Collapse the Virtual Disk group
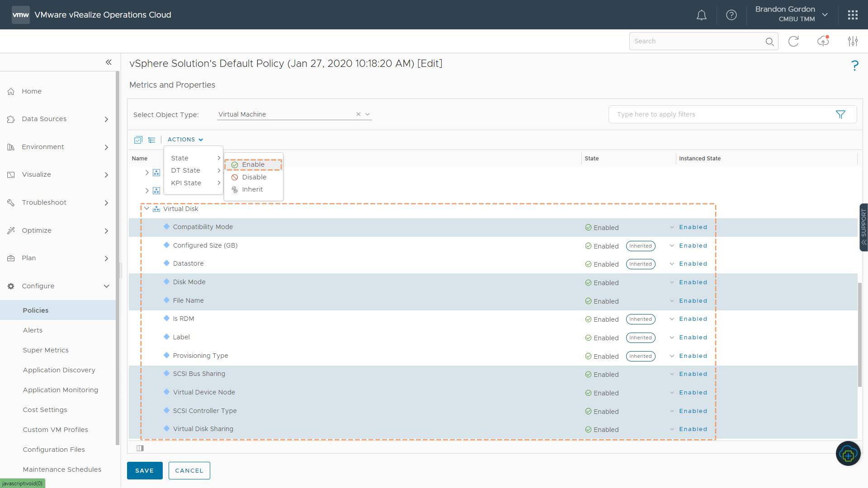The image size is (868, 488). [x=147, y=209]
